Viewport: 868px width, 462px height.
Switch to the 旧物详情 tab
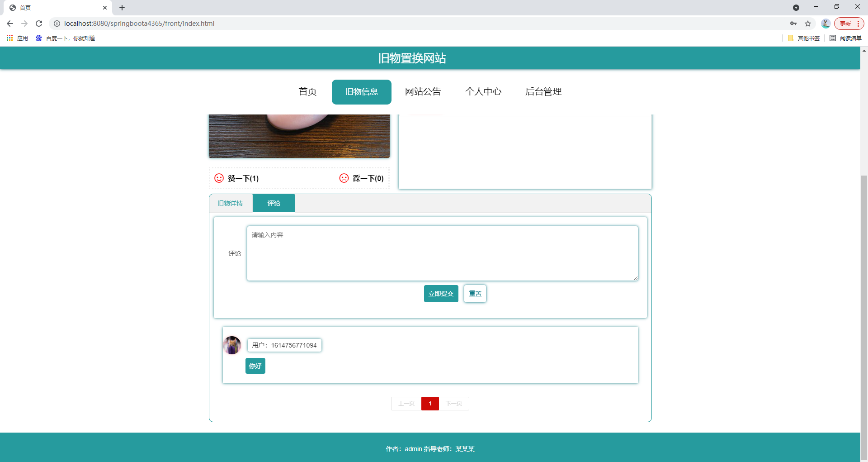[x=230, y=203]
